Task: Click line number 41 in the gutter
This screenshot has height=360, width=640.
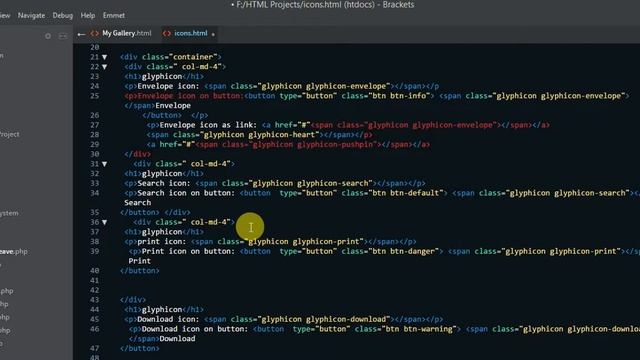Action: (95, 280)
